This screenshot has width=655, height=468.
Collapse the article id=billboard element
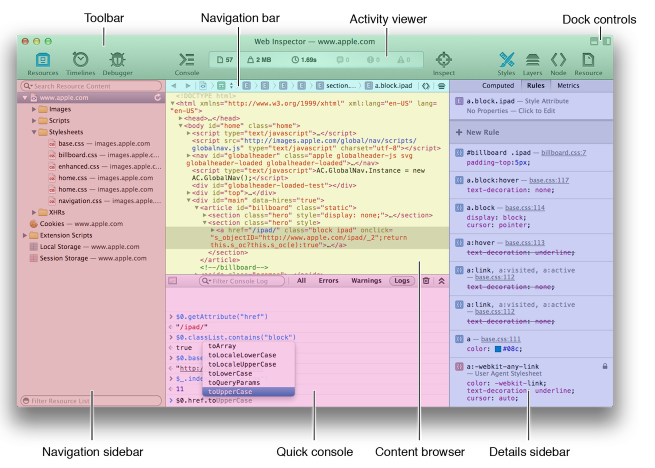(x=196, y=208)
